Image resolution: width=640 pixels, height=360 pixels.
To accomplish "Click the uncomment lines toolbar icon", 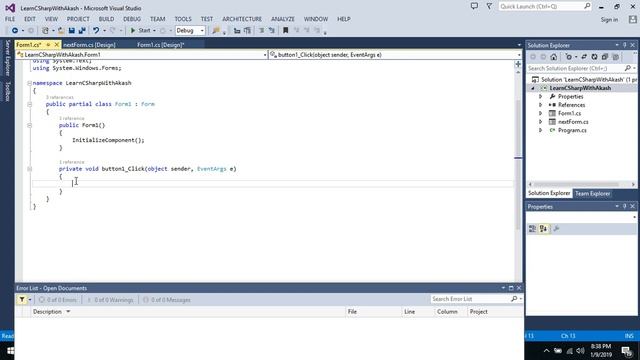I will [x=271, y=31].
